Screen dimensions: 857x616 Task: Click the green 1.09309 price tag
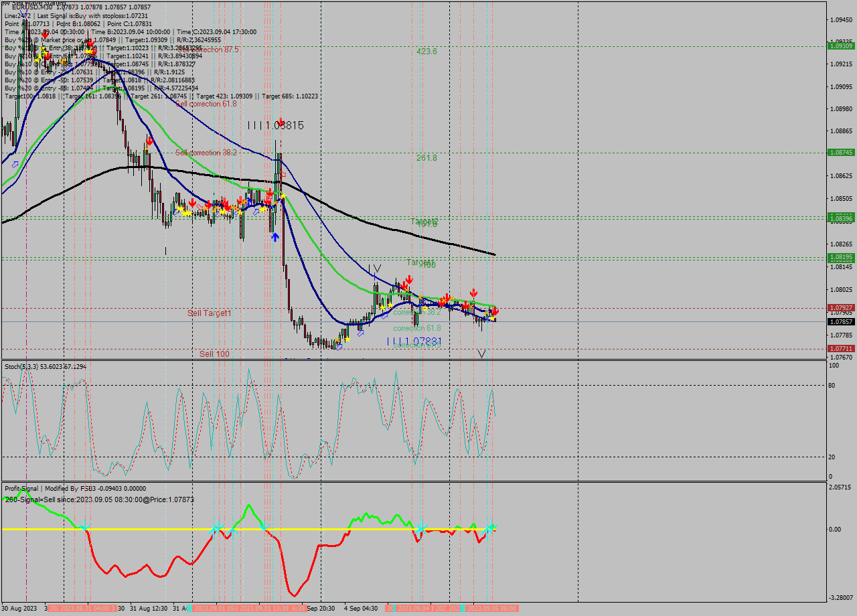click(841, 46)
